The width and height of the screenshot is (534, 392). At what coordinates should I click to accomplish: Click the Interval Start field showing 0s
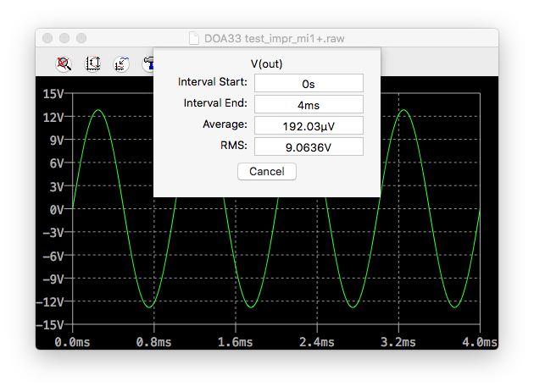(x=309, y=83)
